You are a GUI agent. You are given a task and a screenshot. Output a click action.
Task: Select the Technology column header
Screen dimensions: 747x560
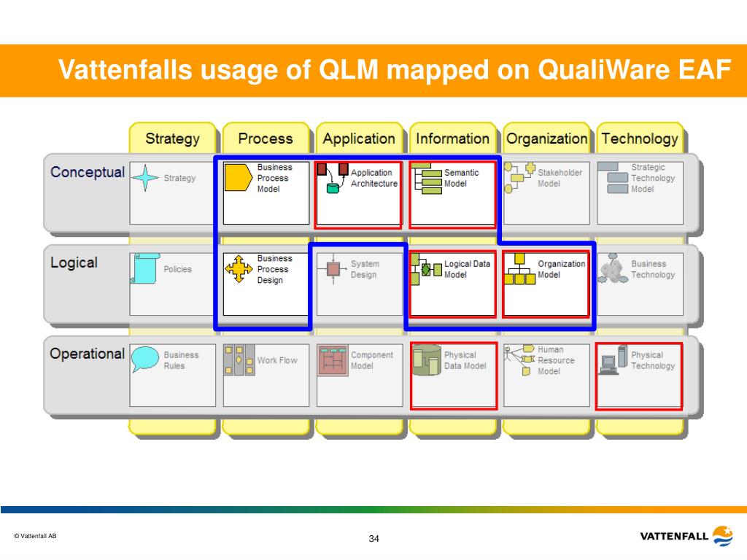pyautogui.click(x=640, y=139)
